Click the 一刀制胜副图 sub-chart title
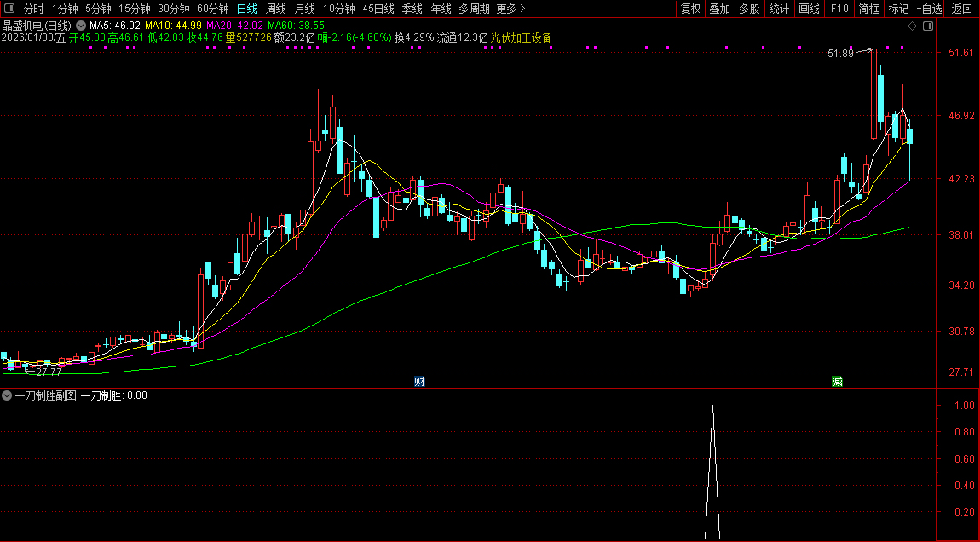Viewport: 980px width, 542px height. click(46, 395)
